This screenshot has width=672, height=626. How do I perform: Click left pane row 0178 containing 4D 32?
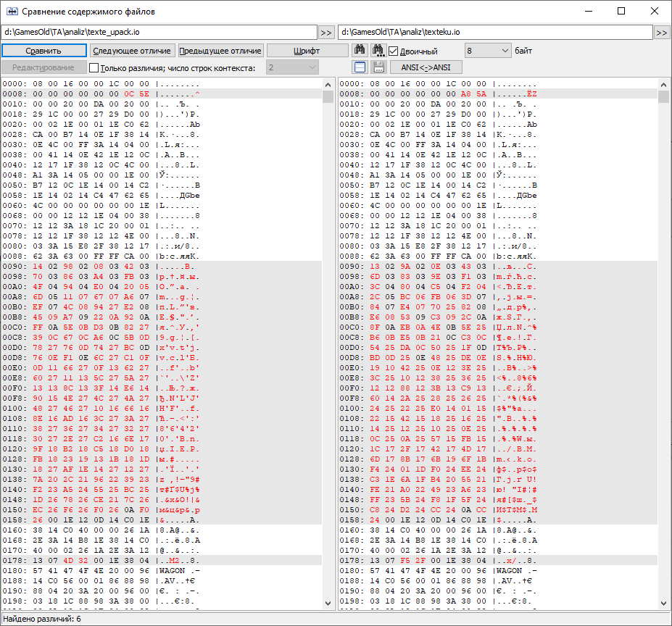tap(162, 561)
